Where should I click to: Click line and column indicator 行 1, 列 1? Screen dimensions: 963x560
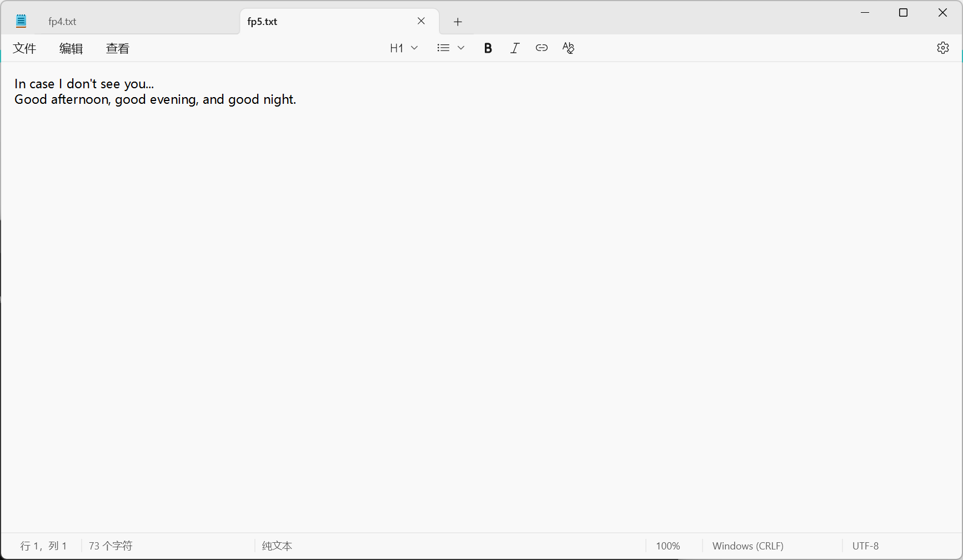pyautogui.click(x=43, y=546)
